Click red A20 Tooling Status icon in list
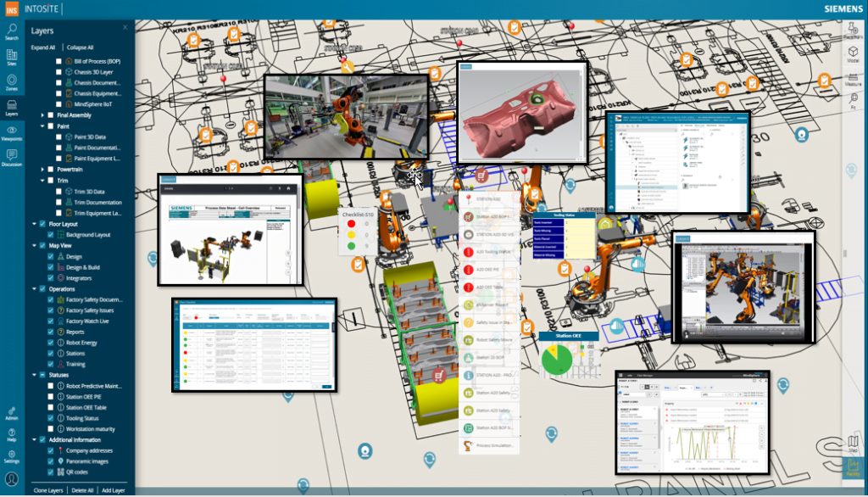 tap(468, 252)
